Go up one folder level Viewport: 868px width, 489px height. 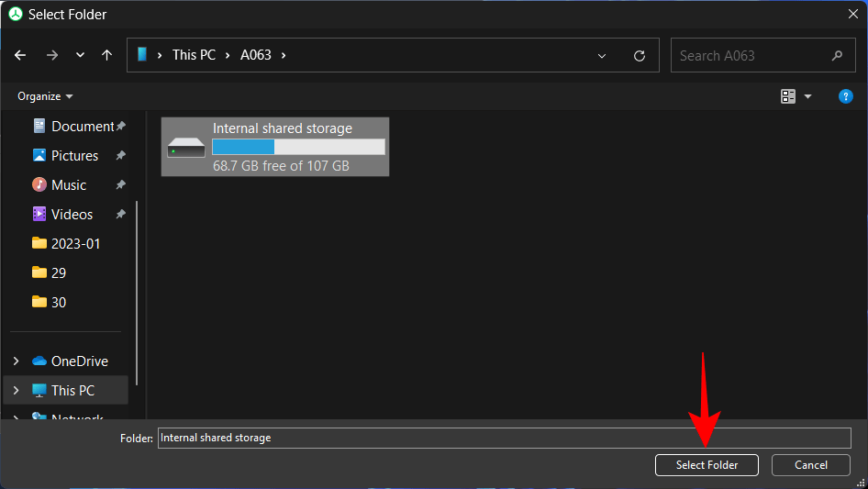pyautogui.click(x=106, y=55)
